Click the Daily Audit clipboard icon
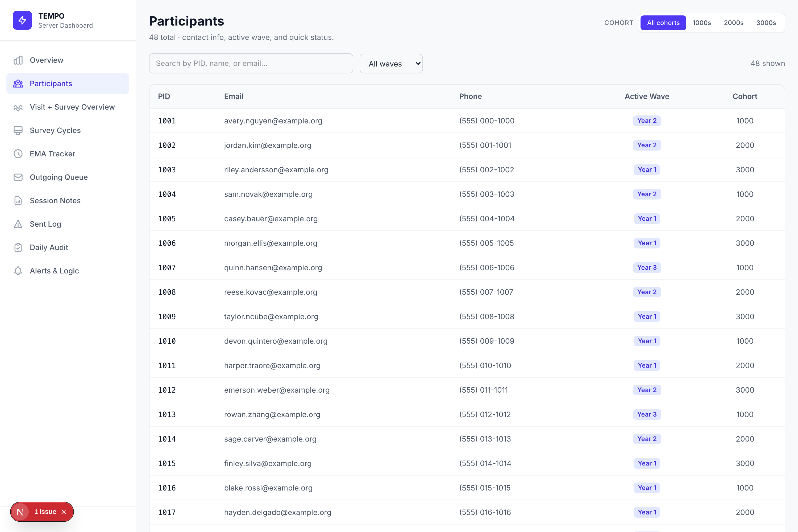Image resolution: width=798 pixels, height=532 pixels. 18,247
